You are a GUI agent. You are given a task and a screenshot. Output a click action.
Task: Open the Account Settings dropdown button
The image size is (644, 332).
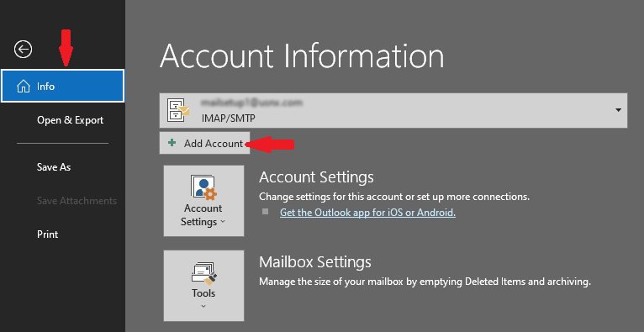203,201
